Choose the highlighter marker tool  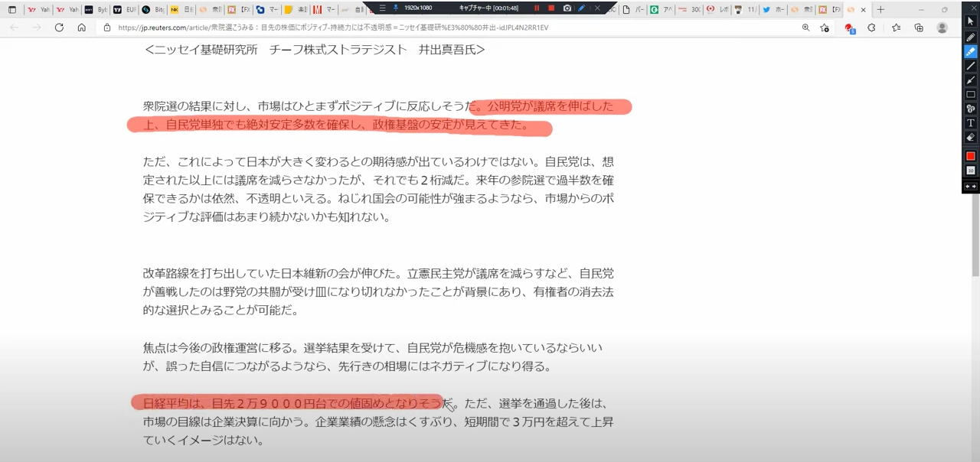[x=971, y=52]
